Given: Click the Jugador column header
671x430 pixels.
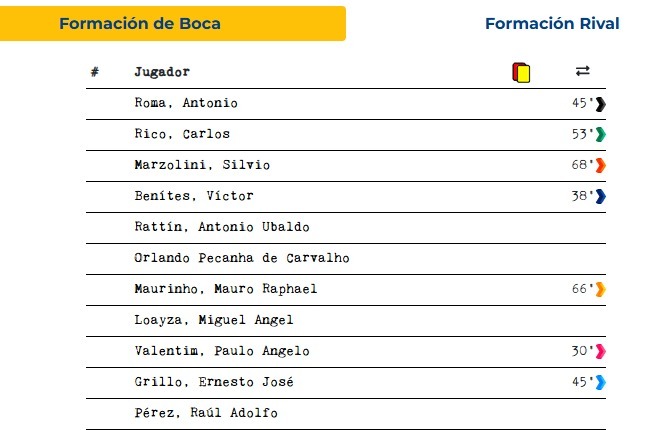Looking at the screenshot, I should click(162, 72).
